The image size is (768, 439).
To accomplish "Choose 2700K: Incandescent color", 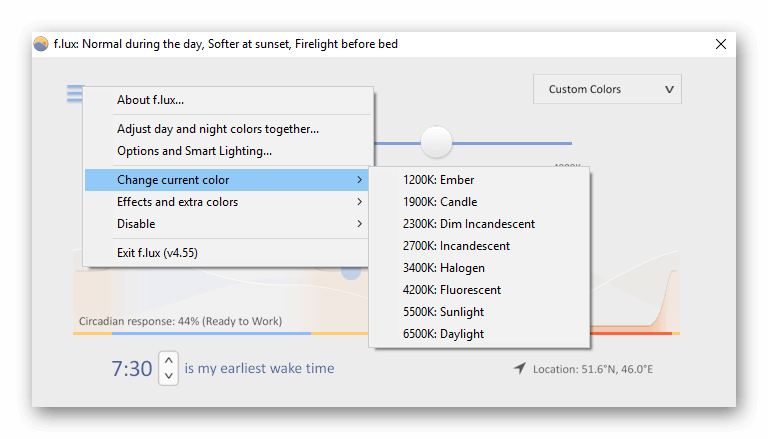I will click(x=457, y=246).
